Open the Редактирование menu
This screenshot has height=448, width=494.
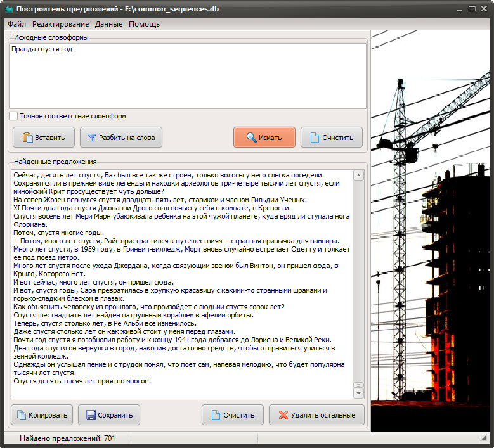[x=60, y=24]
